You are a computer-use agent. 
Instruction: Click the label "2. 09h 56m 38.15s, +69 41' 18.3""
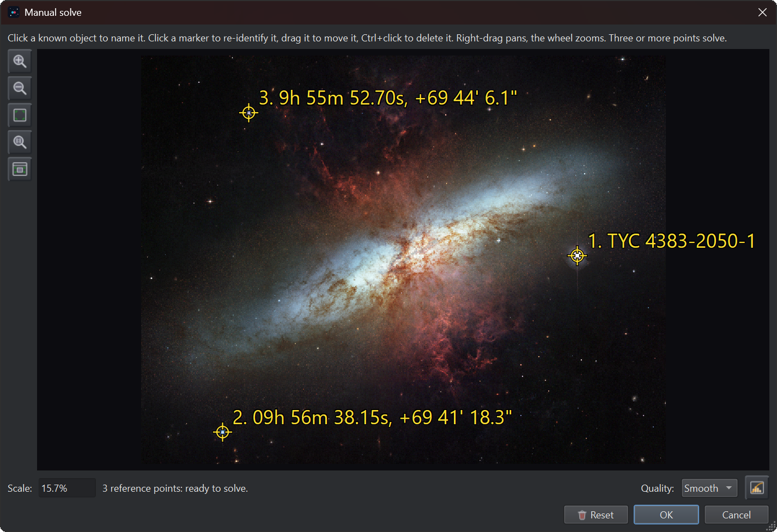[372, 418]
